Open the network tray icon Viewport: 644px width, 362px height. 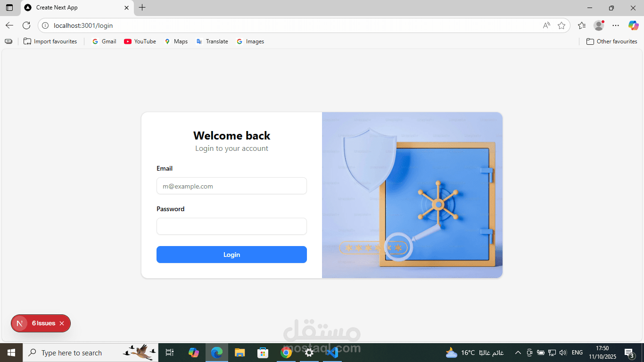552,353
